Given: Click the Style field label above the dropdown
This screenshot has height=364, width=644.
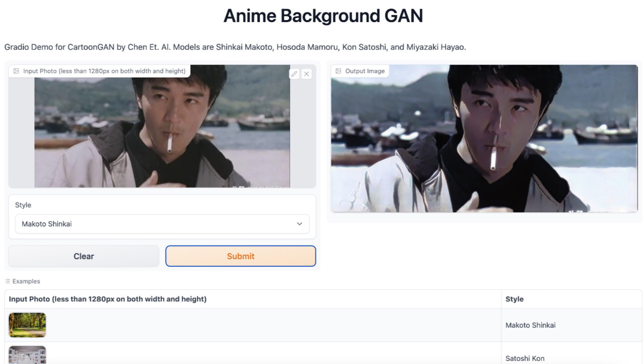Looking at the screenshot, I should click(x=23, y=205).
